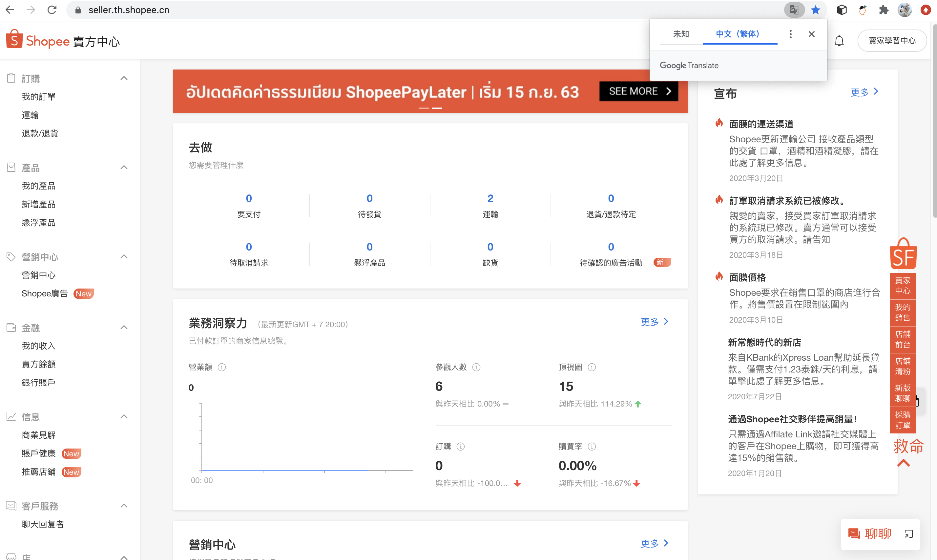Click info icon next to 購買率
This screenshot has height=560, width=937.
pos(592,447)
